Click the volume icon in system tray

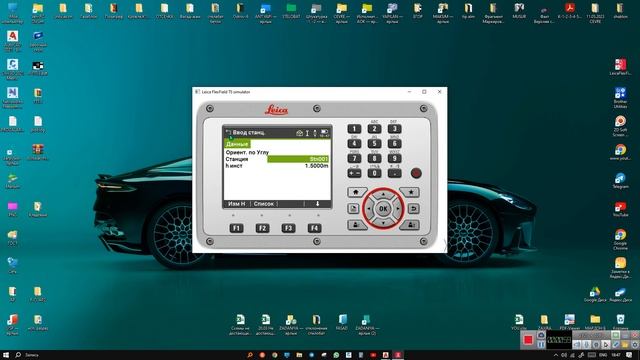pyautogui.click(x=564, y=355)
